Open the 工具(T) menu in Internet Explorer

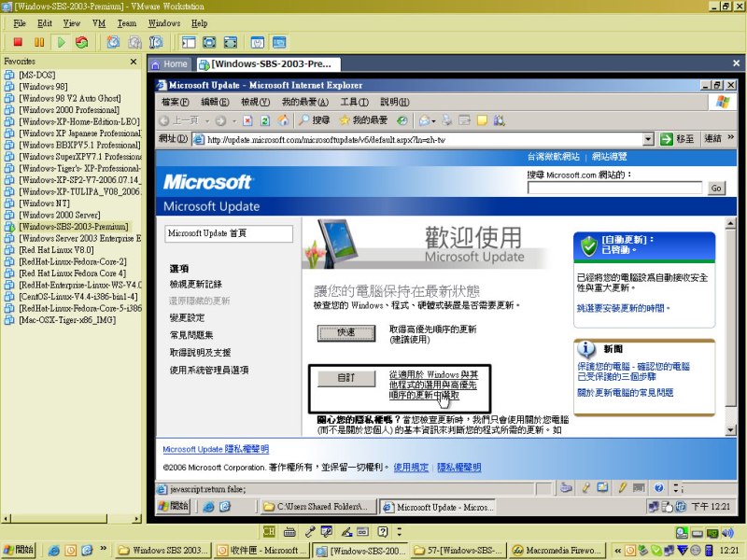[x=355, y=102]
